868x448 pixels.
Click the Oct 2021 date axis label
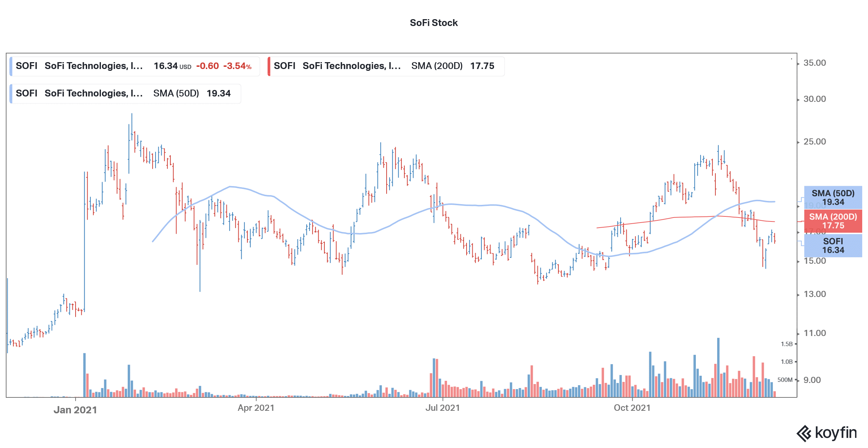(632, 408)
